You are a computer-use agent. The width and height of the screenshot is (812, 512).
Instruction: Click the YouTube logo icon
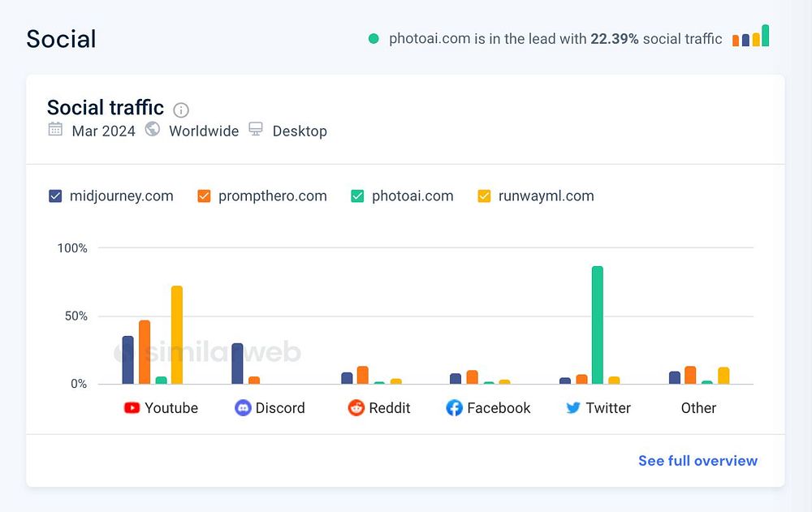point(132,407)
